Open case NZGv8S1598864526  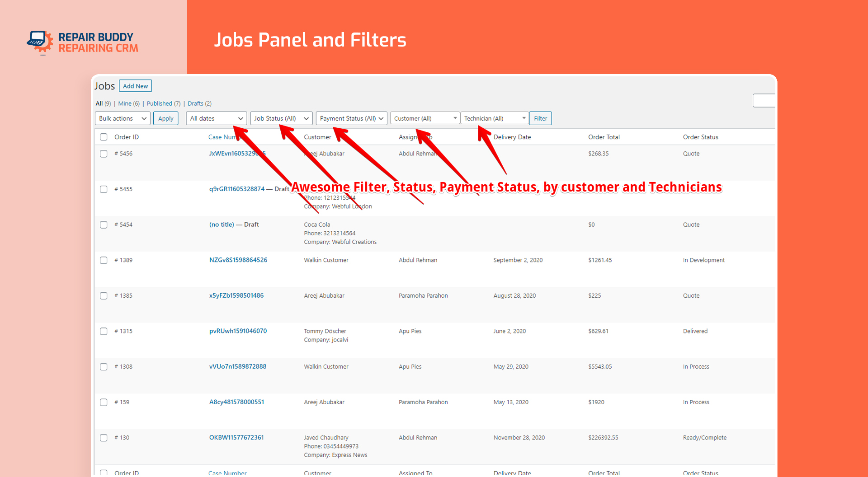pos(238,260)
